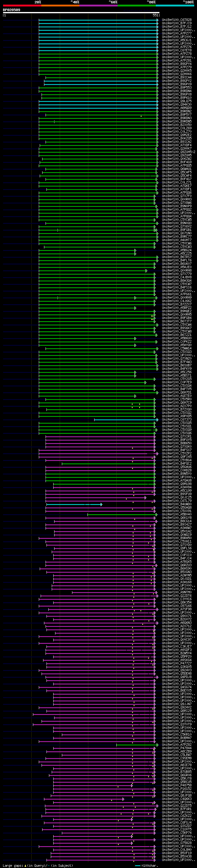Open hit UniRef100_A5B040
The width and height of the screenshot is (197, 868).
click(177, 514)
